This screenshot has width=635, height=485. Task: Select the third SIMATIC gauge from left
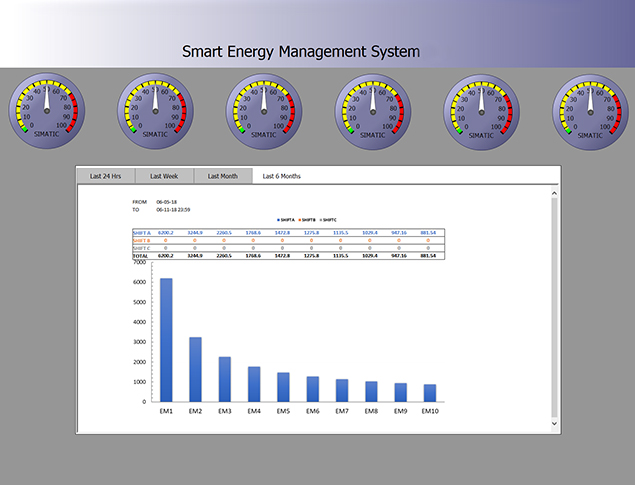point(264,110)
